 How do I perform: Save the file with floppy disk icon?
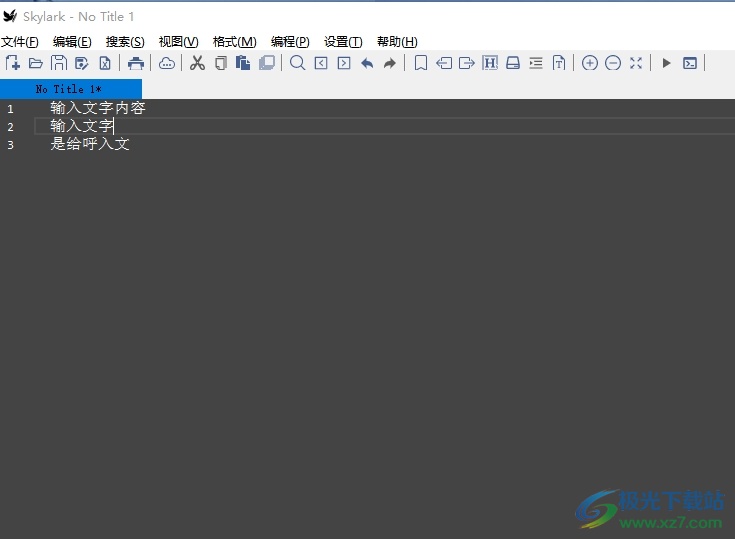tap(59, 63)
